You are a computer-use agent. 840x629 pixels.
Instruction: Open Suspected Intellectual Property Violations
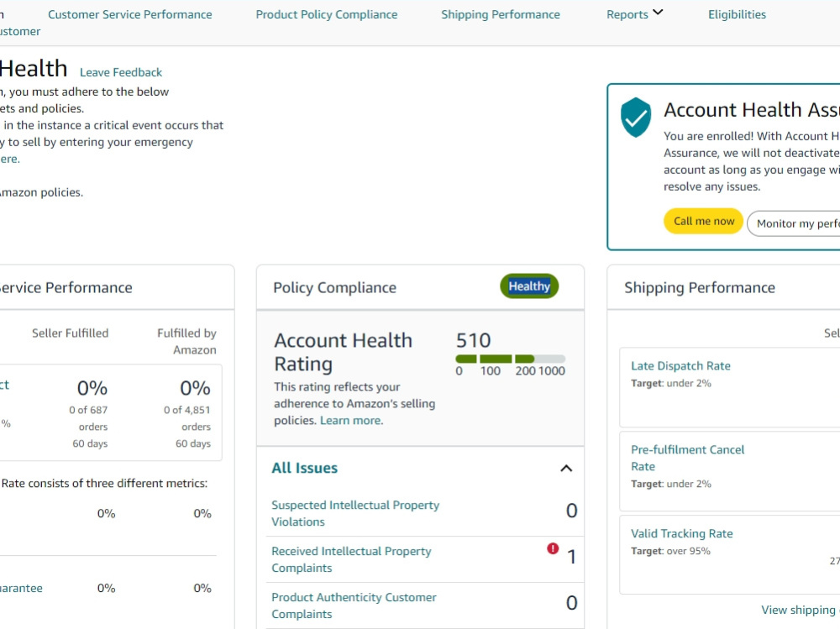(355, 513)
